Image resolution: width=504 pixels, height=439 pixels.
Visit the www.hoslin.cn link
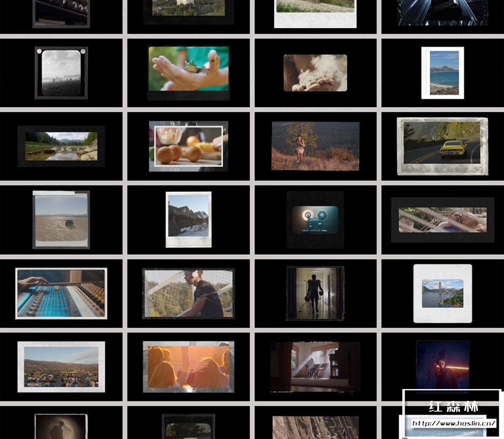click(453, 423)
